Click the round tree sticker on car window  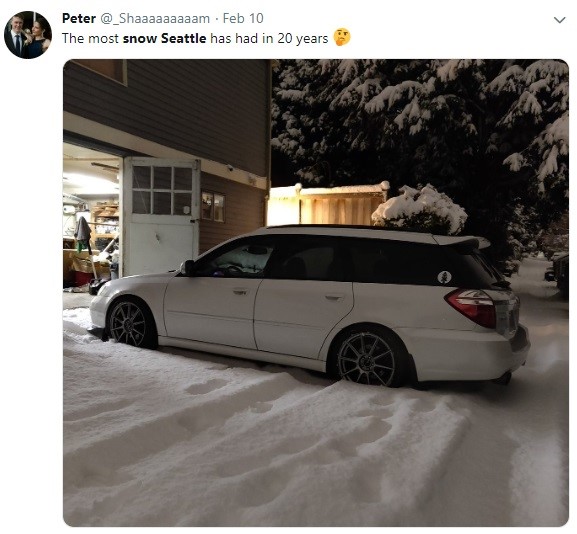[445, 277]
